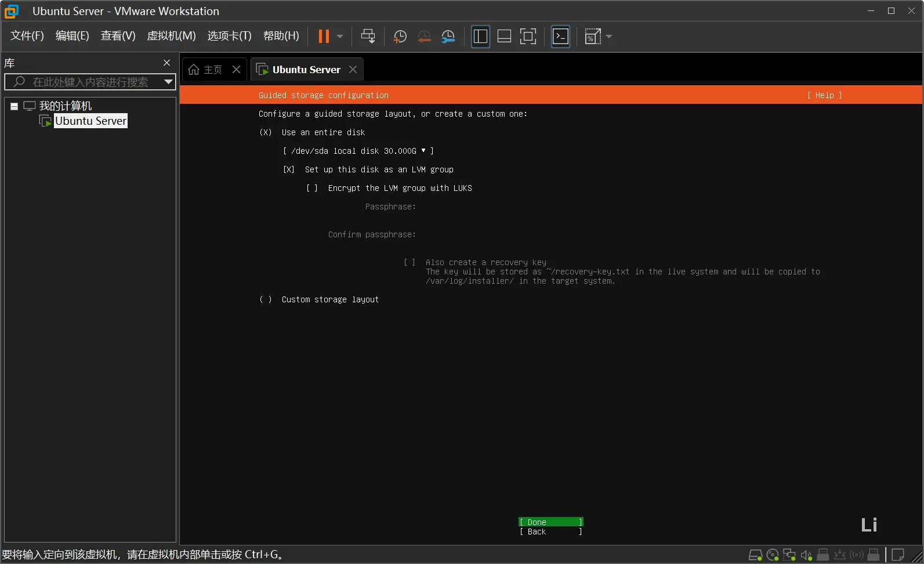Enter full screen mode icon
Viewport: 924px width, 564px height.
tap(528, 37)
